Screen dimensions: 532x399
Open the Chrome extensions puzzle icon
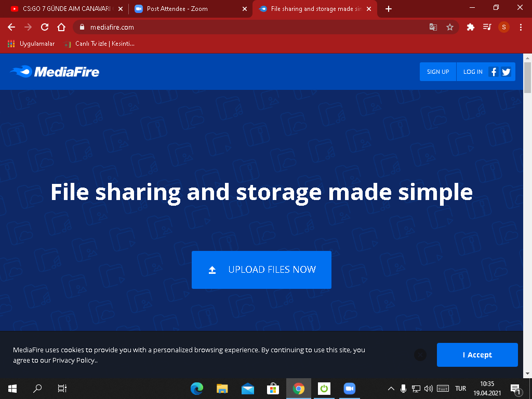pos(470,27)
